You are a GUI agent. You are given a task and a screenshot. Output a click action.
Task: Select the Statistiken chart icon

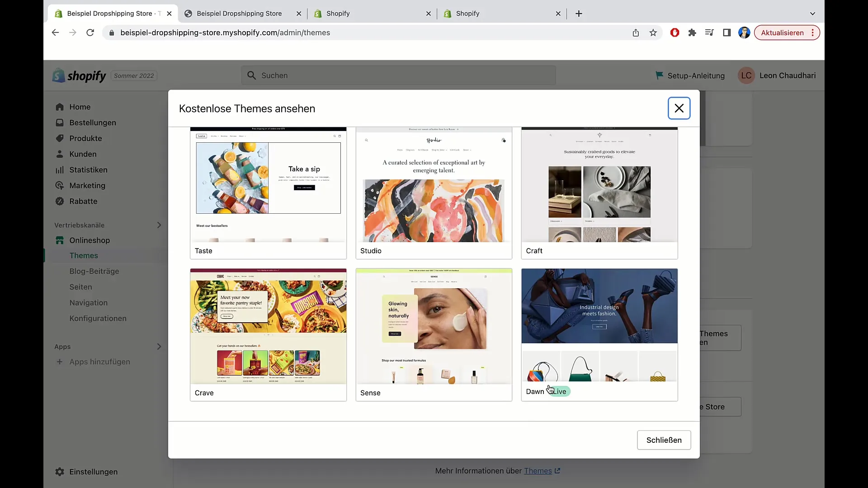tap(59, 169)
